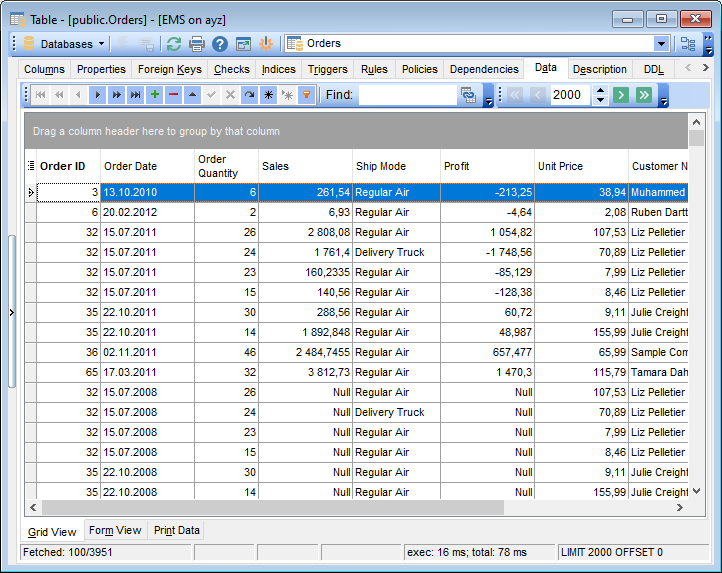
Task: Click the Refresh icon in top toolbar
Action: pyautogui.click(x=174, y=44)
